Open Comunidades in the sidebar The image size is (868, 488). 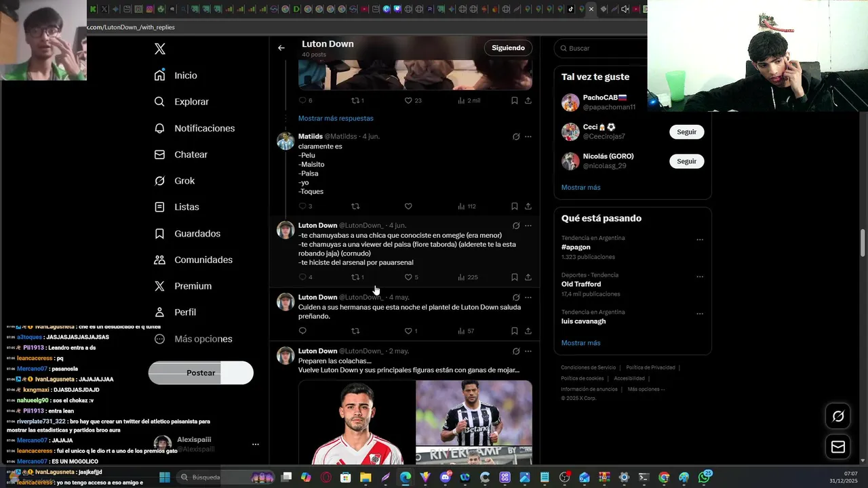(x=193, y=260)
